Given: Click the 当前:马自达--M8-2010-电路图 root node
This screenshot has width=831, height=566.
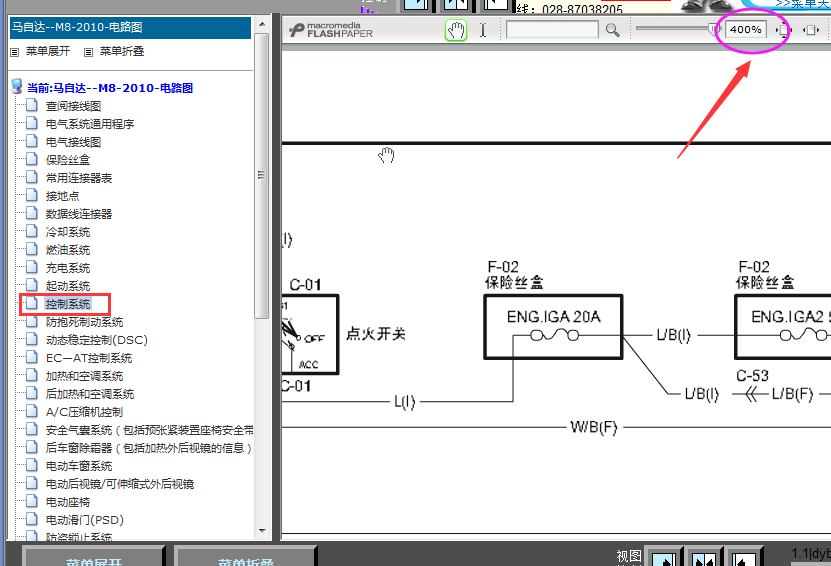Looking at the screenshot, I should tap(110, 88).
